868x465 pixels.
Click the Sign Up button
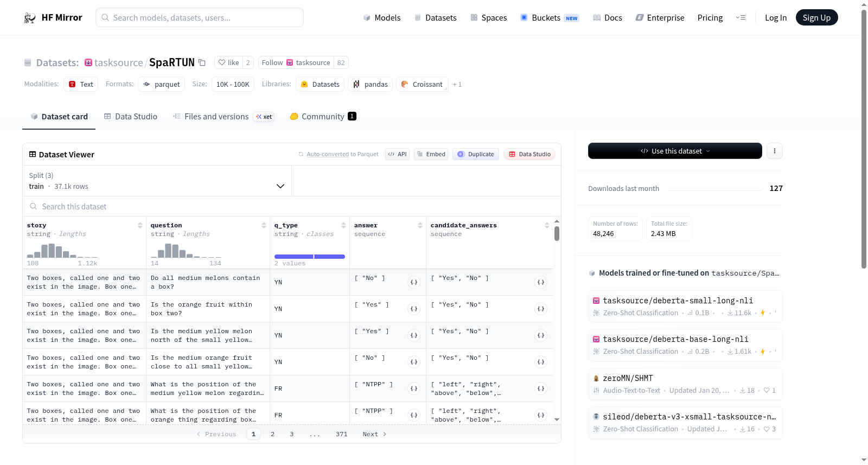pos(817,18)
